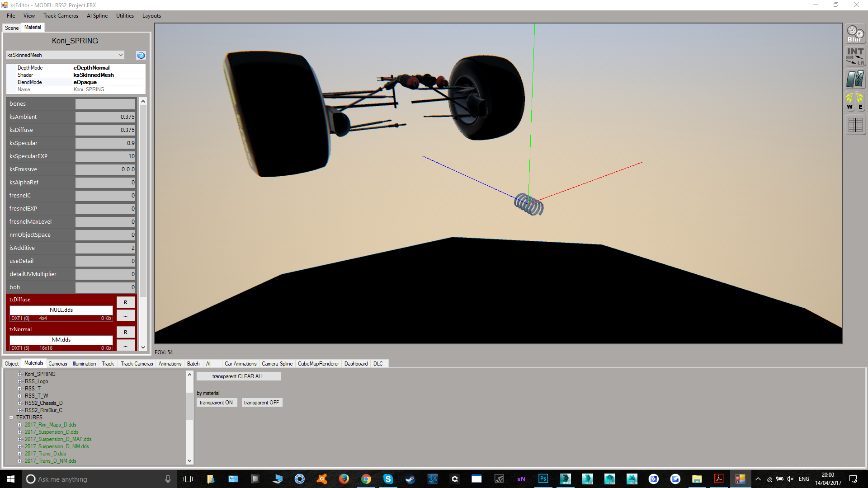
Task: Show hidden system tray icons
Action: coord(758,479)
